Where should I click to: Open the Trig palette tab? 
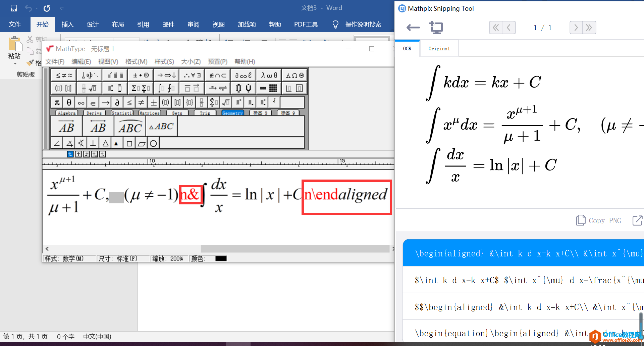click(x=205, y=113)
